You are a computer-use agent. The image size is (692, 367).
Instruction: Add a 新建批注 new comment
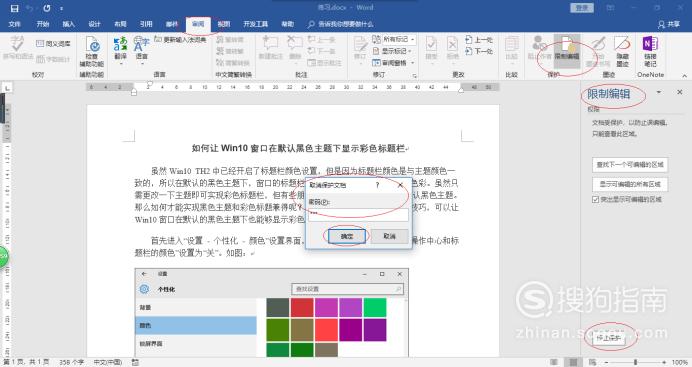pyautogui.click(x=270, y=48)
